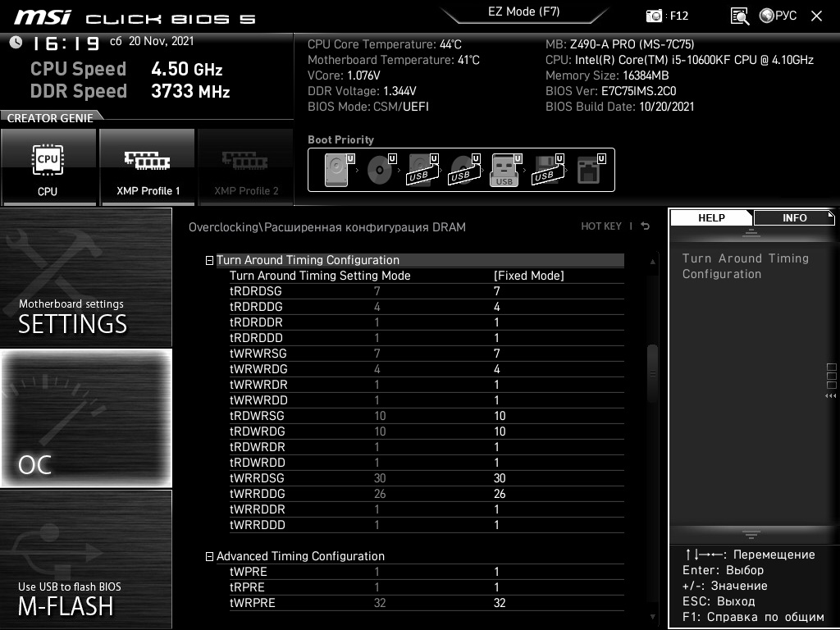The height and width of the screenshot is (630, 840).
Task: Open the SETTINGS motherboard section
Action: (x=85, y=277)
